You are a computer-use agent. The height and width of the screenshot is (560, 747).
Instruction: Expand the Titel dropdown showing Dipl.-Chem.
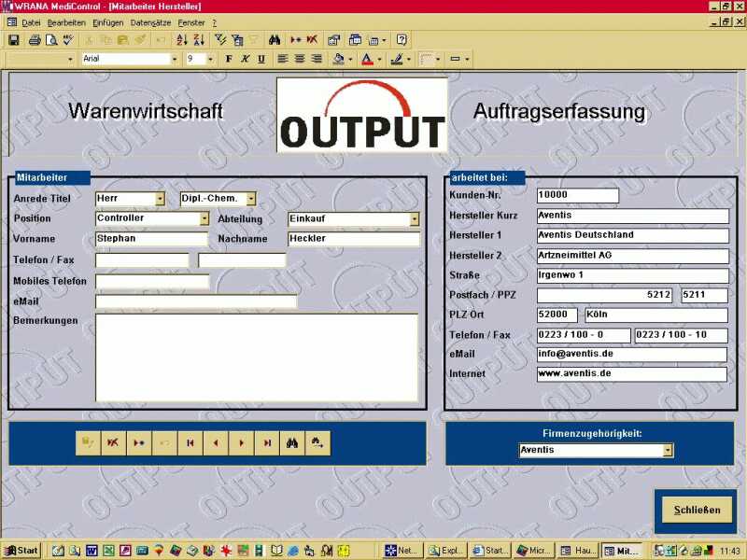(x=251, y=199)
